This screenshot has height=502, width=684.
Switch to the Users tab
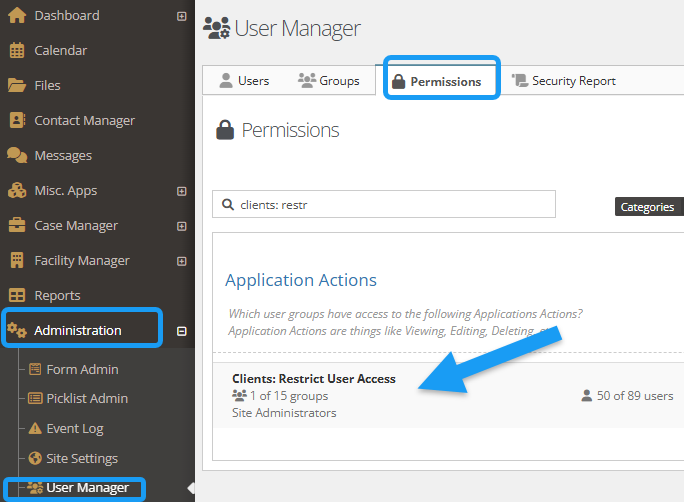(x=244, y=81)
